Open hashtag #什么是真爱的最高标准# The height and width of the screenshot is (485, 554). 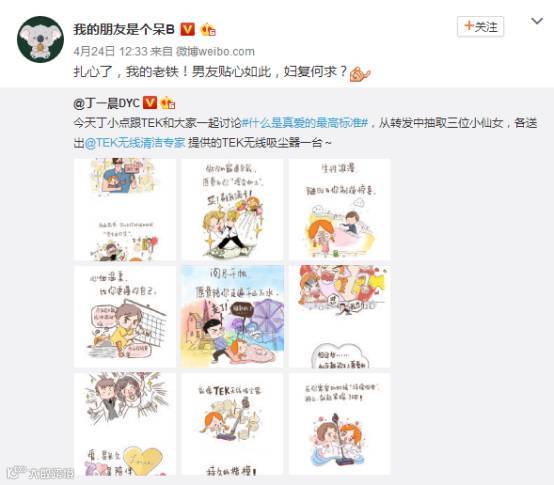(305, 123)
